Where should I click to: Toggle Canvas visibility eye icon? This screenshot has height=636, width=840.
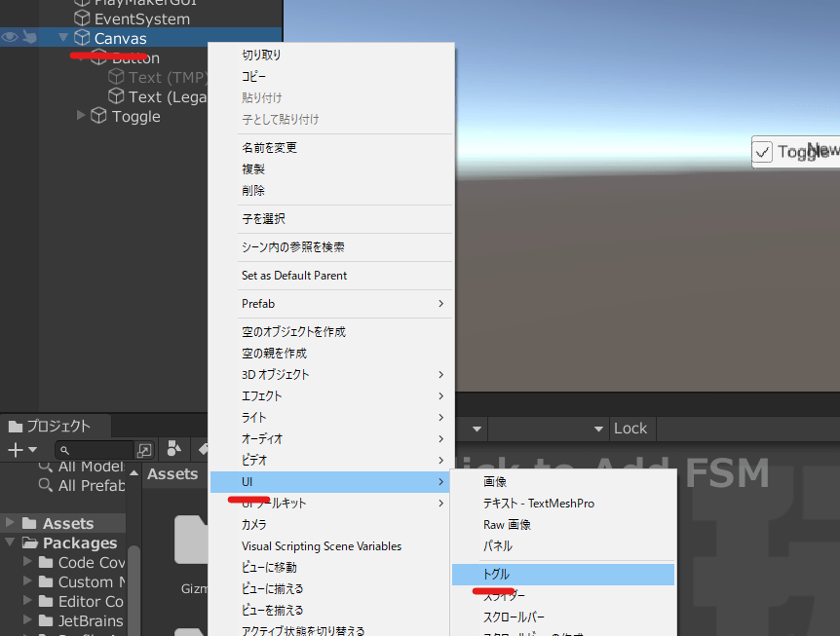(x=11, y=38)
